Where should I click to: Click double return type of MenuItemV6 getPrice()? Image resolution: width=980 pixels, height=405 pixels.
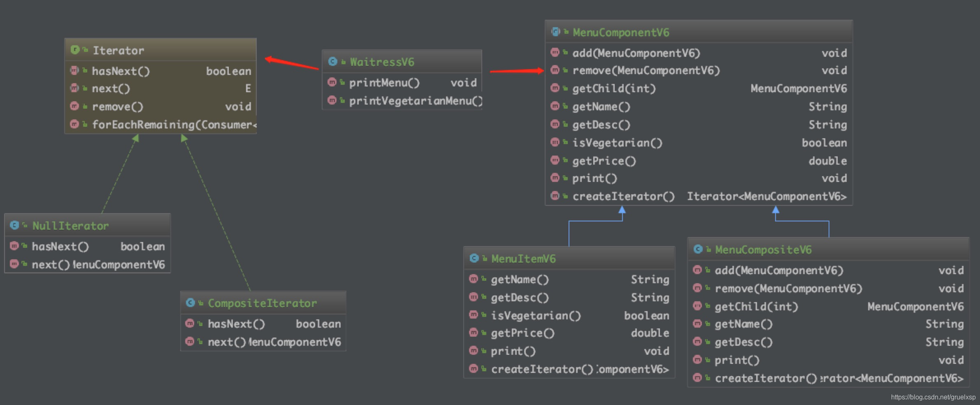[x=650, y=333]
